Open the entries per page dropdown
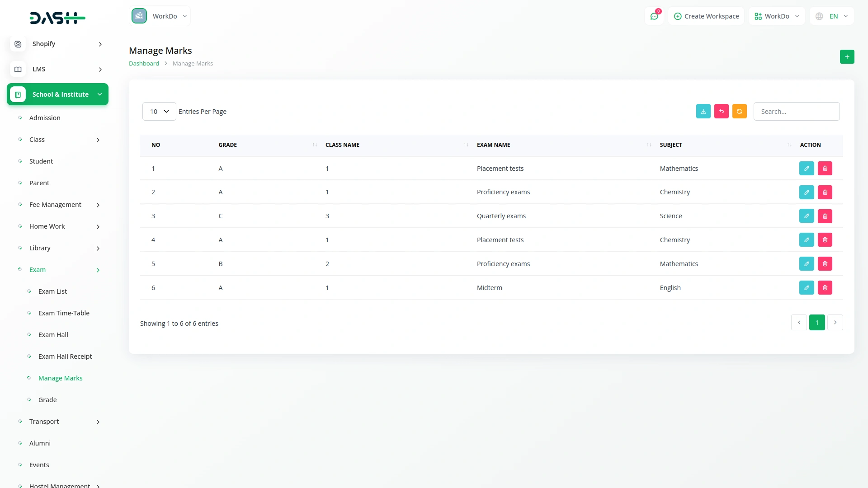Image resolution: width=868 pixels, height=488 pixels. pos(159,112)
